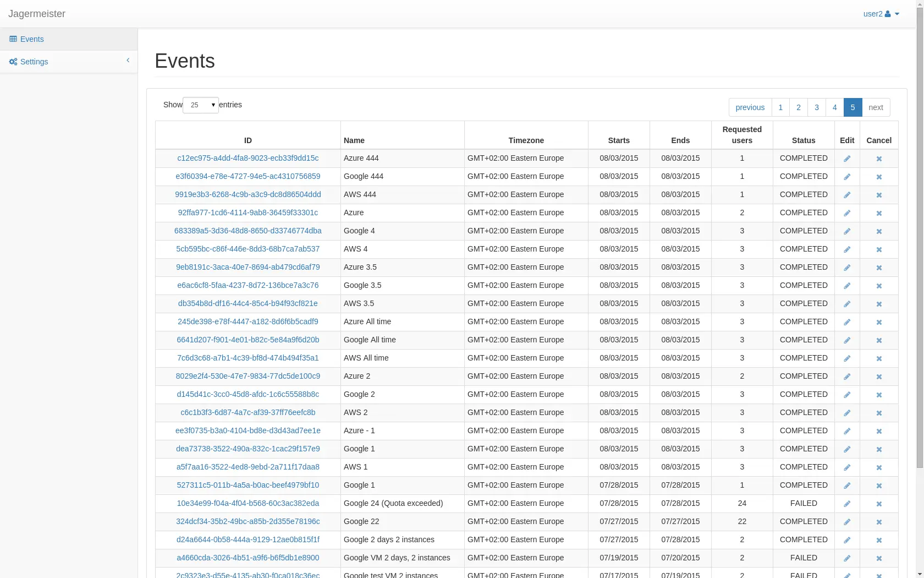Sort events by Name column header
Screen dimensions: 924x578
point(354,140)
